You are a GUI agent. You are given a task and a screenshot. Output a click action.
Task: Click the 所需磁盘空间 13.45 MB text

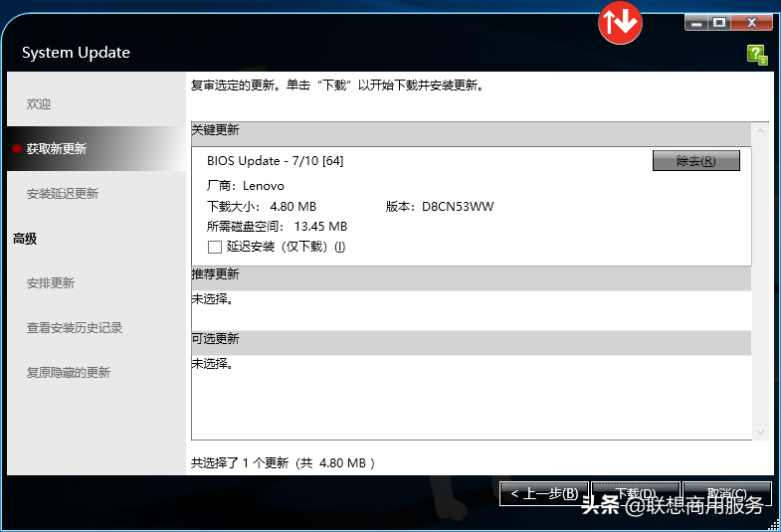click(277, 227)
